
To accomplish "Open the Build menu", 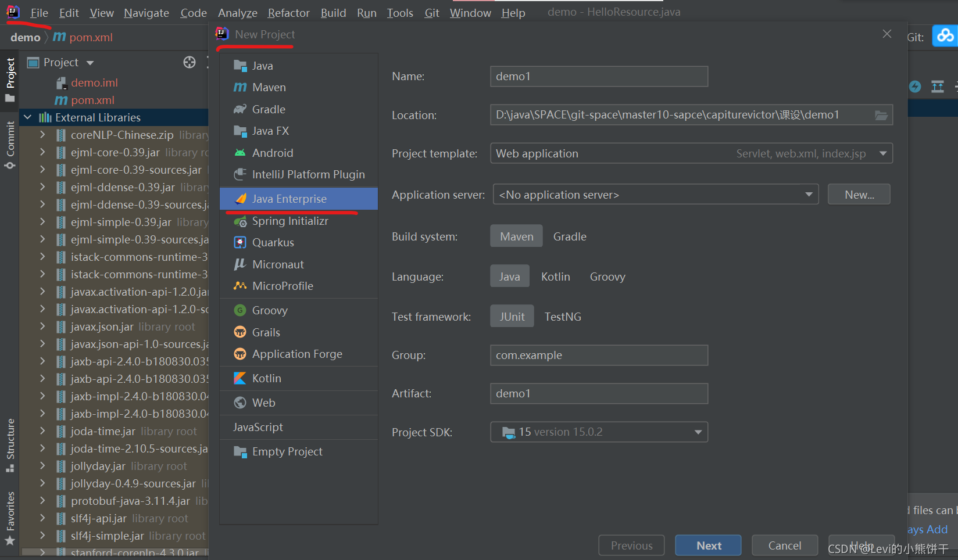I will point(333,13).
